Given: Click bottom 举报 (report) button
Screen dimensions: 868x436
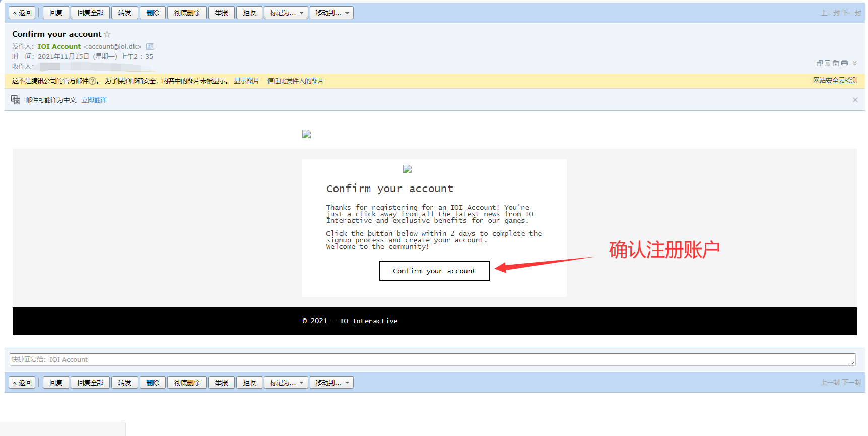Looking at the screenshot, I should pos(222,383).
